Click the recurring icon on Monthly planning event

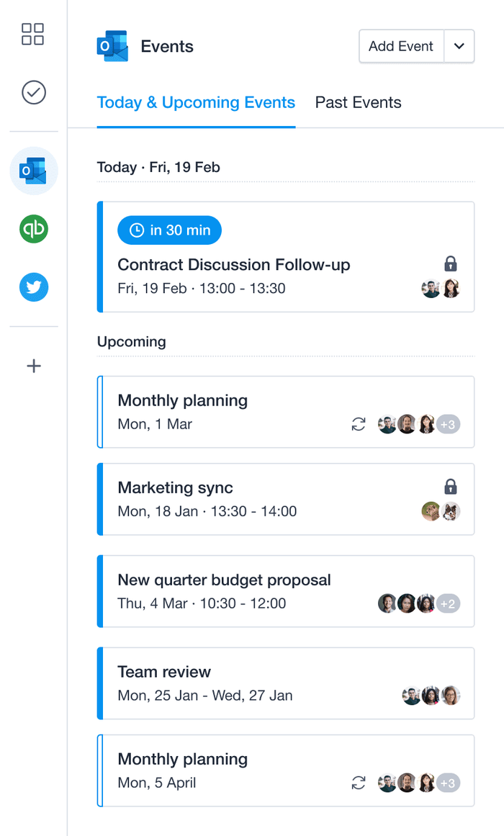click(x=358, y=424)
